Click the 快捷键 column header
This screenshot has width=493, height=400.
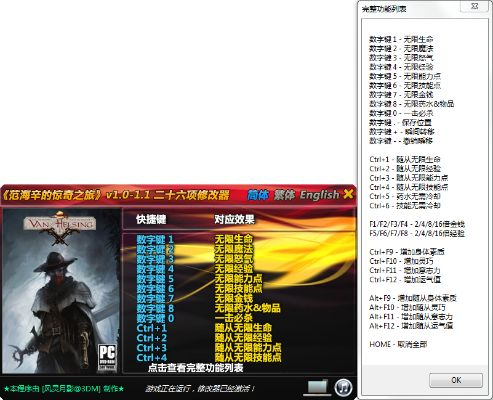[x=151, y=219]
